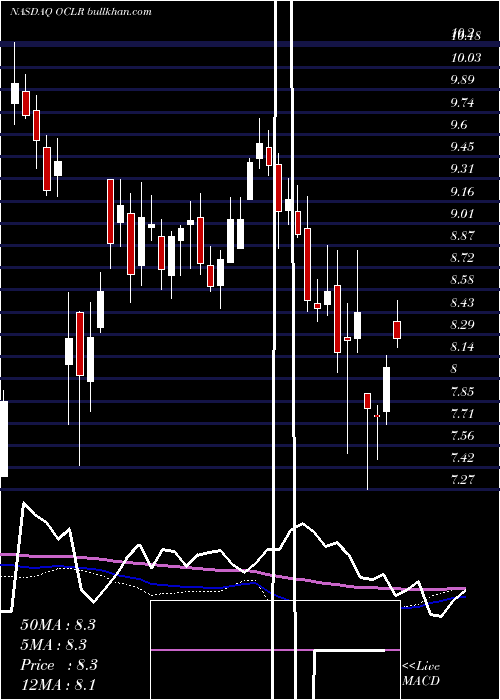Click the <<Live MACD label
500x700 pixels.
(421, 673)
